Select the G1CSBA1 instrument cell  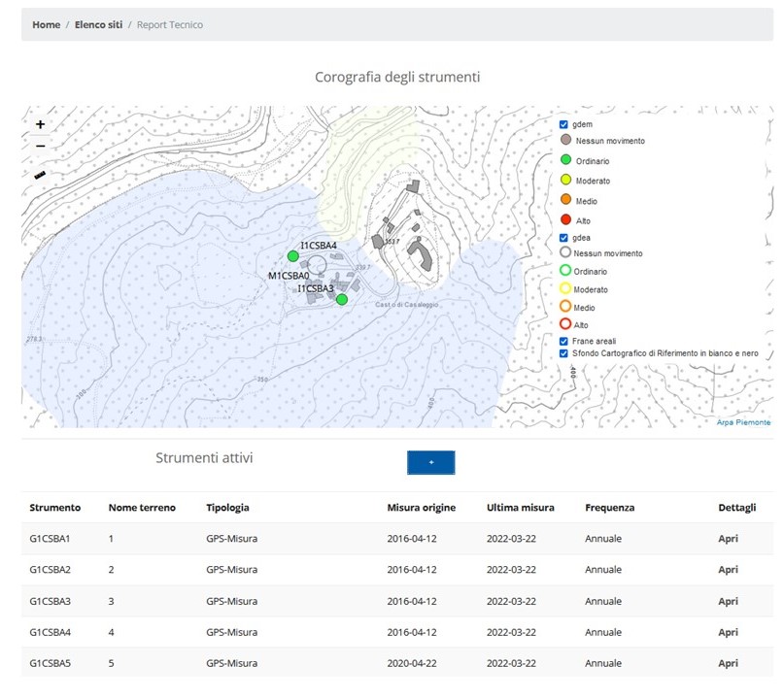(x=50, y=539)
